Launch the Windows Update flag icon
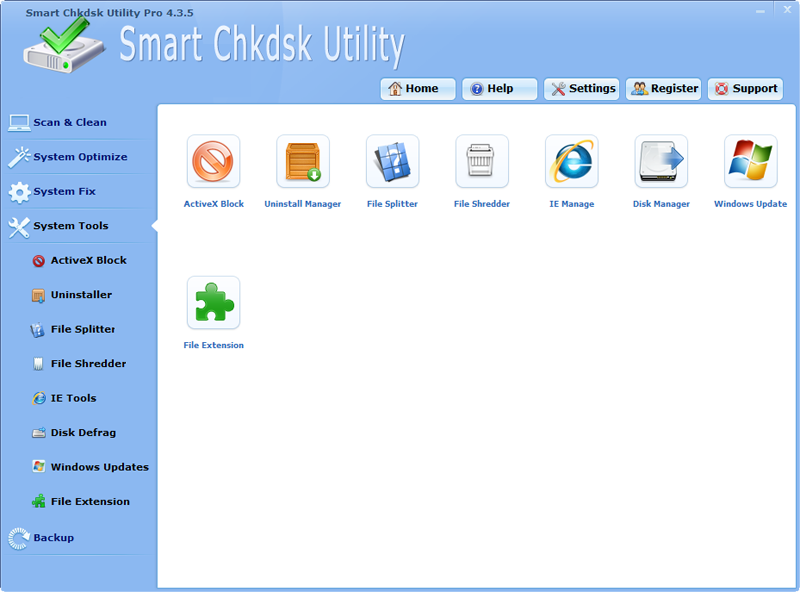 [751, 161]
